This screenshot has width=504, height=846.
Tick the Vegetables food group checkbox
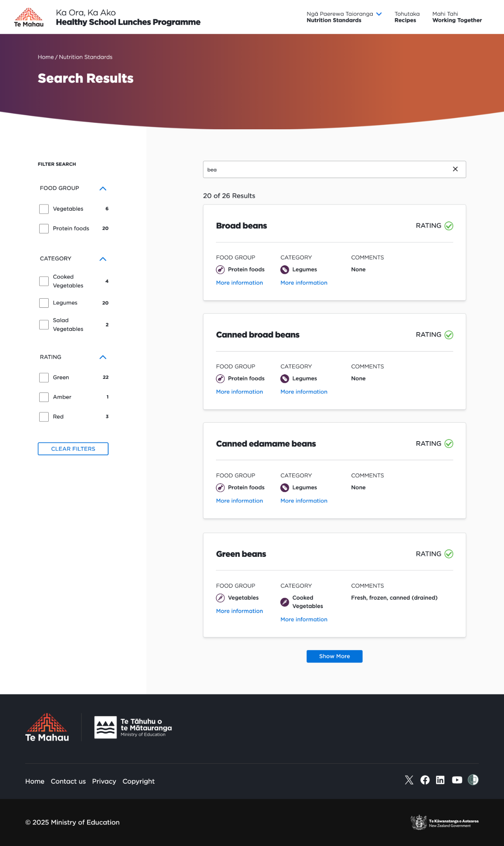click(44, 209)
